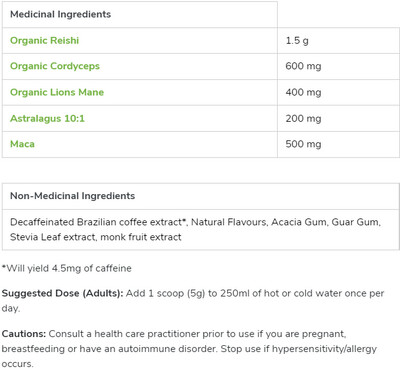Open the Organic Cordyceps ingredient link

(55, 66)
